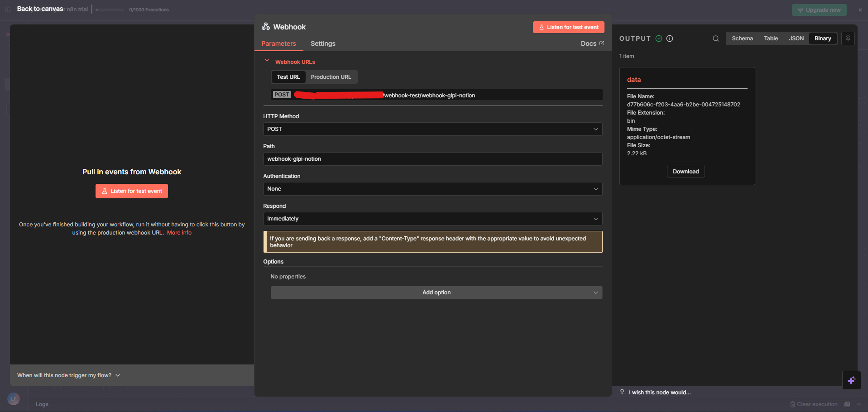Open Docs external link

tap(592, 43)
